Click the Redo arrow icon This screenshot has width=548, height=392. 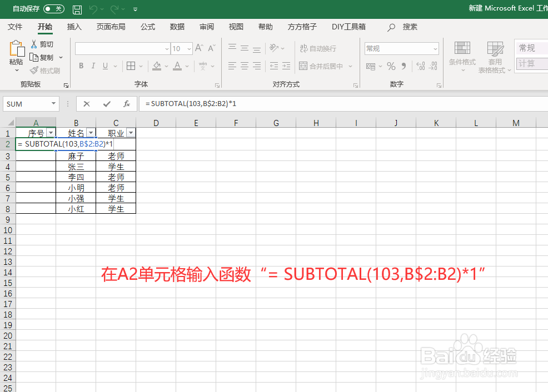click(114, 9)
